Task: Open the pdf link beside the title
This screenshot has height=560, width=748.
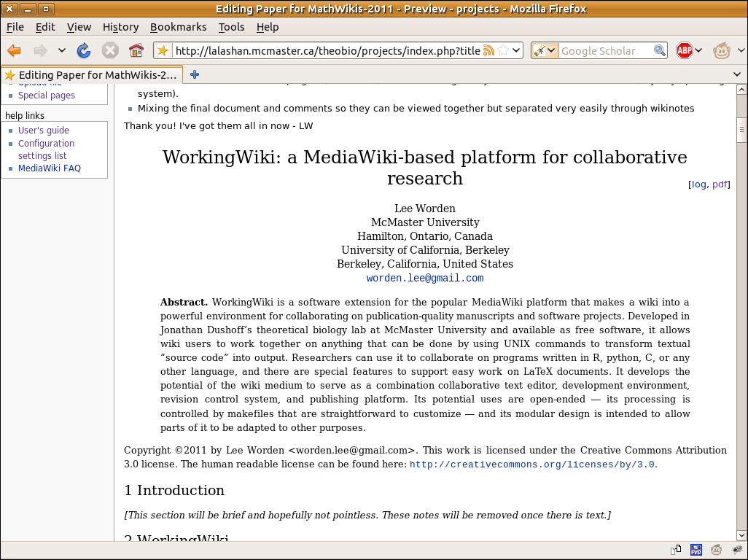Action: click(x=719, y=184)
